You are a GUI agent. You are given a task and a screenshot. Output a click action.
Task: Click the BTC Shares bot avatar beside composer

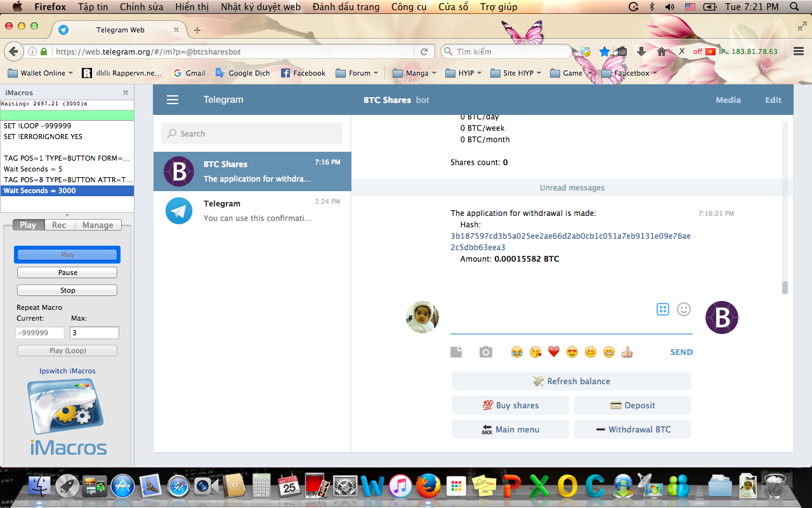pyautogui.click(x=722, y=317)
